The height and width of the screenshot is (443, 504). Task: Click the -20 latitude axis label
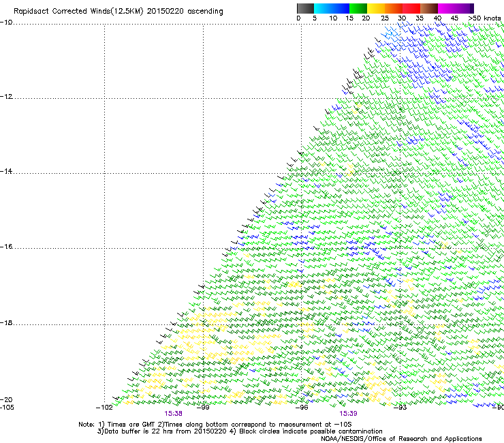6,399
